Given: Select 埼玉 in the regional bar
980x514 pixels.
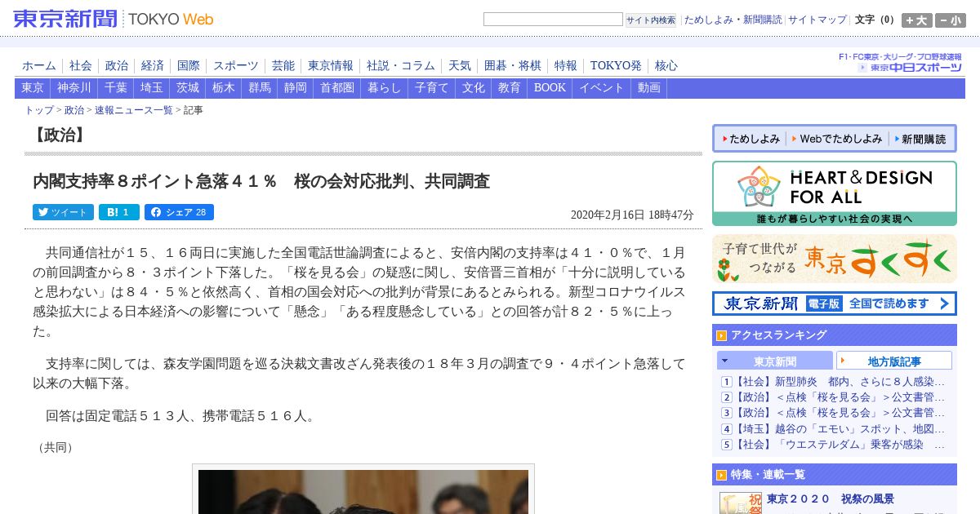Looking at the screenshot, I should pos(152,88).
